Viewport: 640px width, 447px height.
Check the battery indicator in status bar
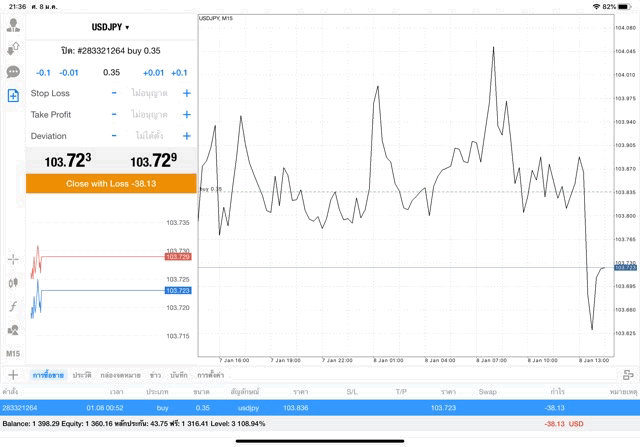coord(624,7)
